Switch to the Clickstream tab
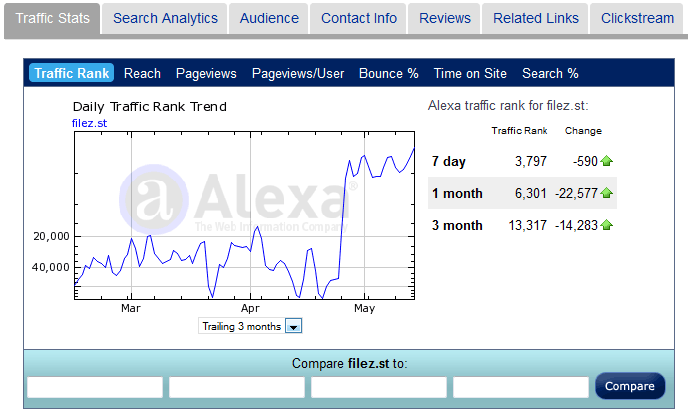The height and width of the screenshot is (412, 691). [638, 18]
